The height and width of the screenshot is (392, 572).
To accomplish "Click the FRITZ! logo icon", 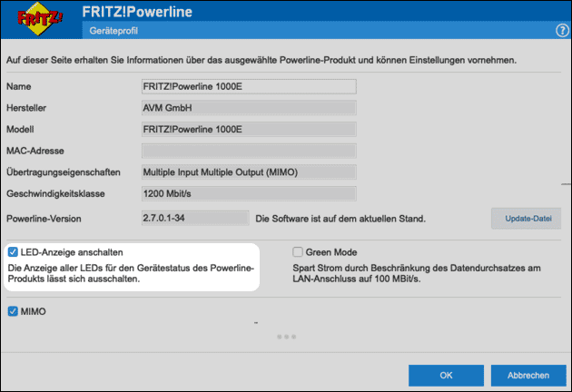I will [x=40, y=19].
